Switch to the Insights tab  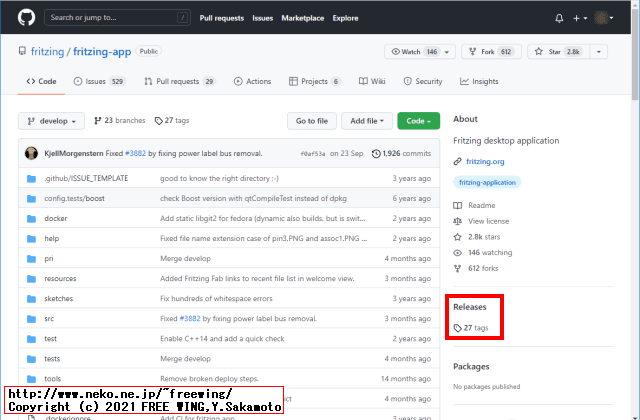click(479, 81)
